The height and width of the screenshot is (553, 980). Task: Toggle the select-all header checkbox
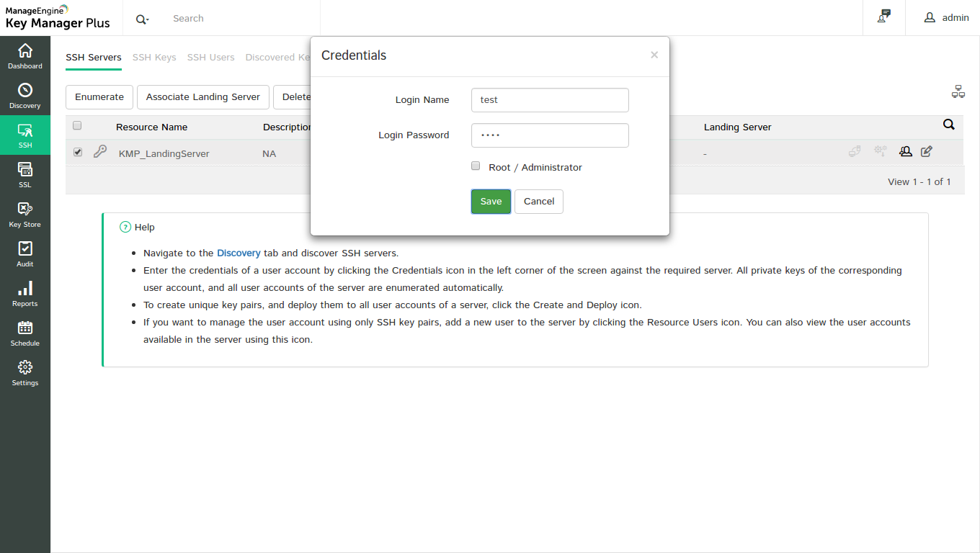pyautogui.click(x=77, y=125)
